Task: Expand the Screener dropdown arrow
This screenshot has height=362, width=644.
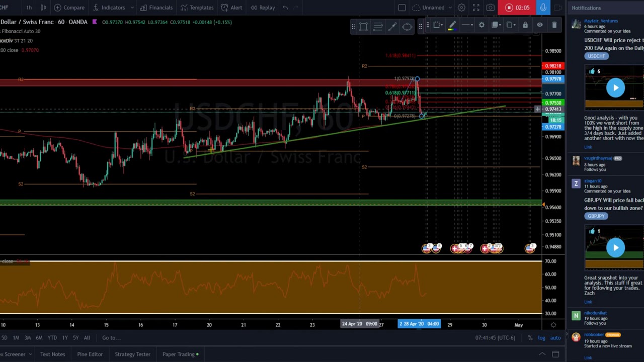Action: [30, 354]
